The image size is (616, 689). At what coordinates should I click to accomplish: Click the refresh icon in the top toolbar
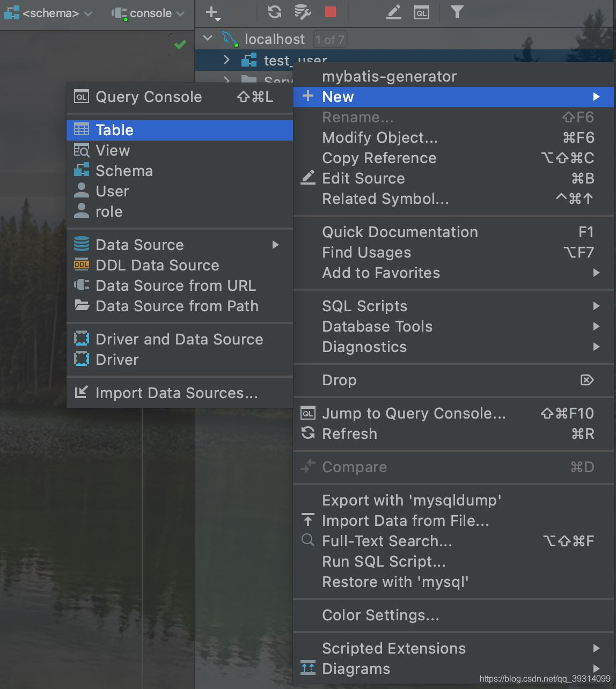(x=275, y=12)
